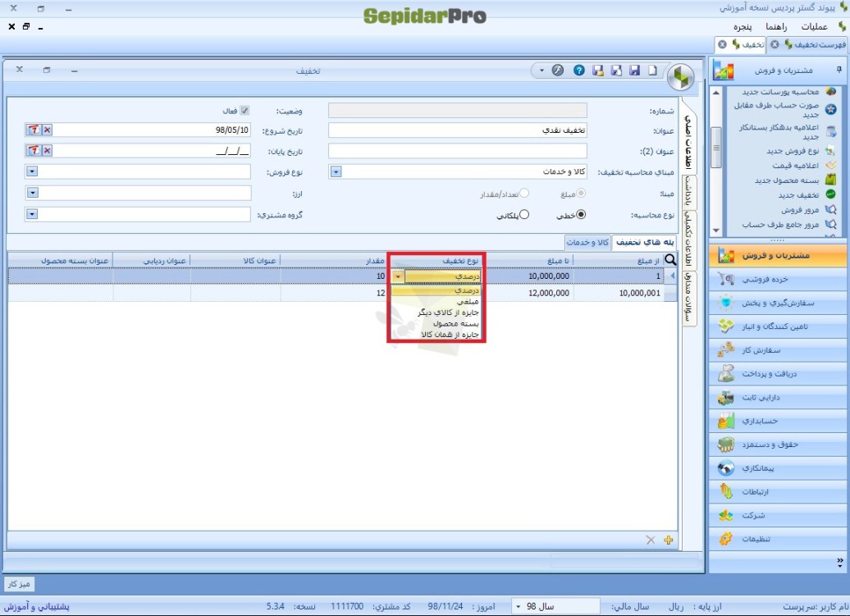Delete row with the gray X icon
The height and width of the screenshot is (616, 850).
pyautogui.click(x=651, y=541)
